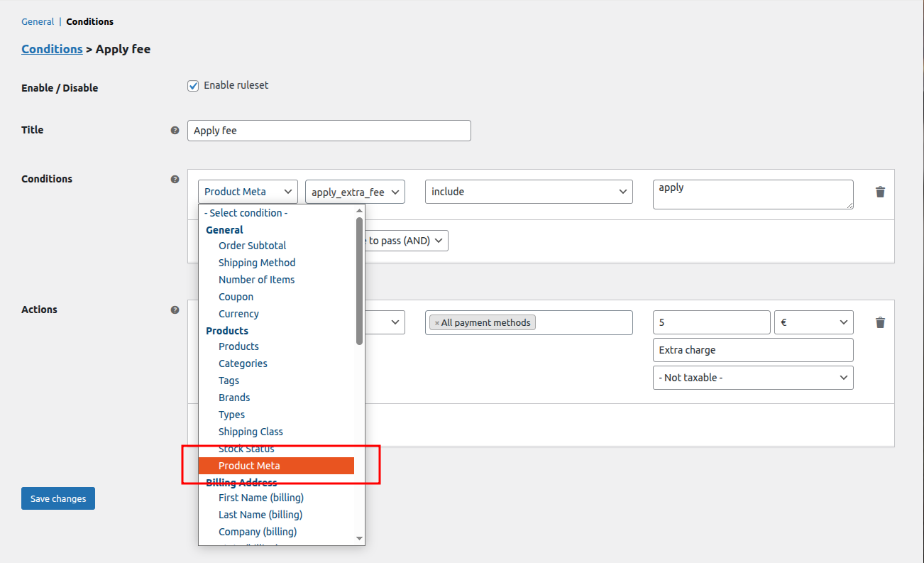
Task: Open the include operator dropdown
Action: point(528,192)
